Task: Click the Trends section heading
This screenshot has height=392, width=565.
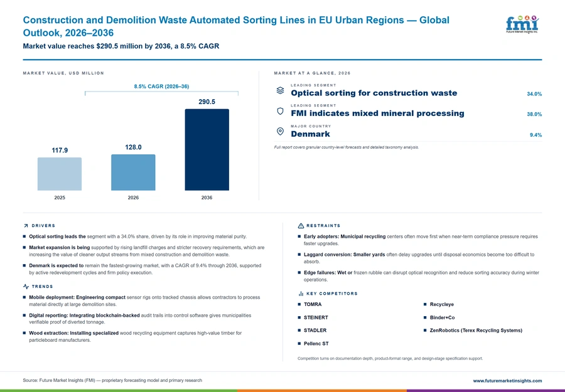Action: 42,287
